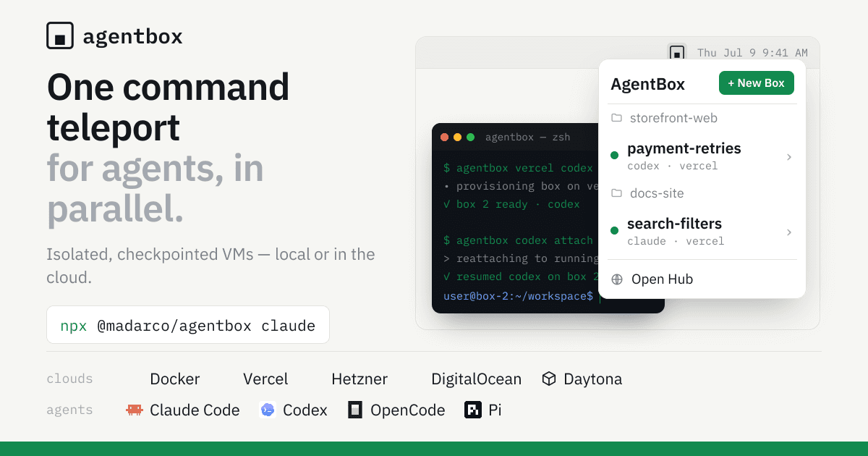Click the agentbox wordmark text

coord(132,36)
